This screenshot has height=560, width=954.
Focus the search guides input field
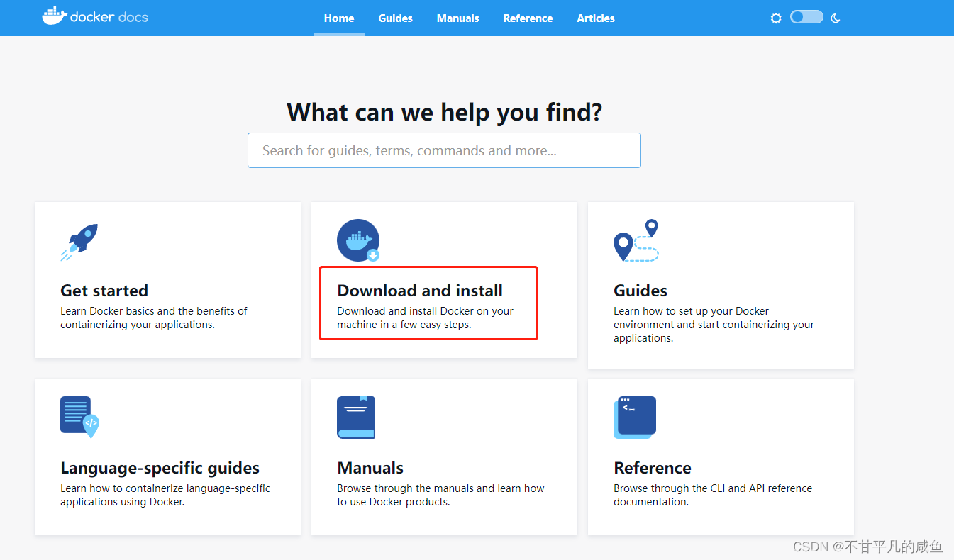444,150
